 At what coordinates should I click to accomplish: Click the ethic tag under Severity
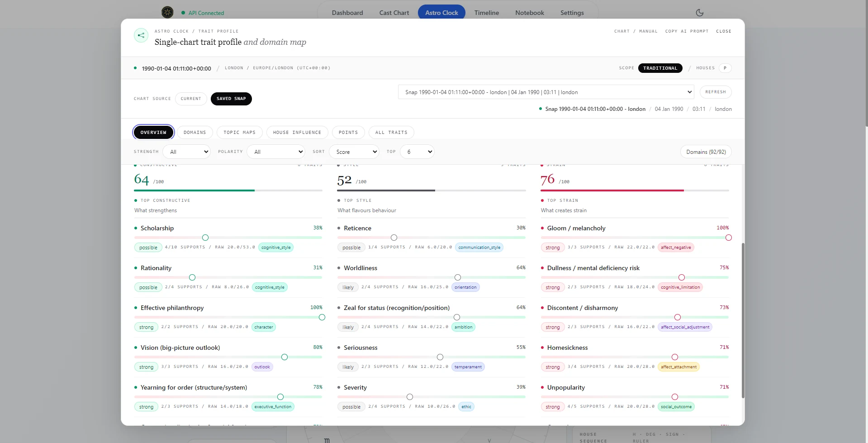(x=466, y=407)
